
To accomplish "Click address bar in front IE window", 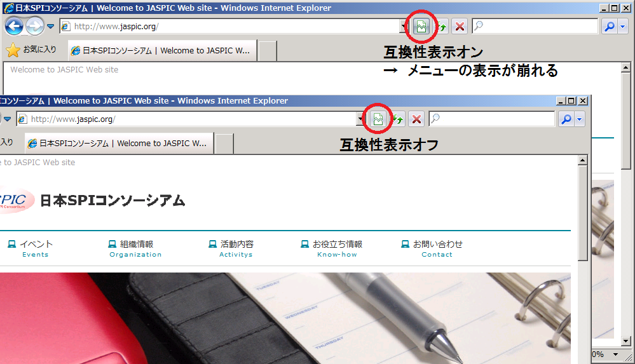I will [187, 119].
